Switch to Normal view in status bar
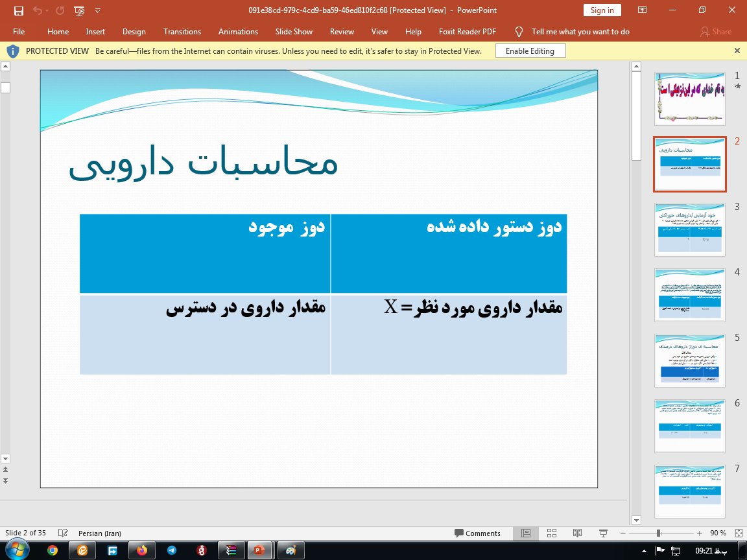Screen dimensions: 747x560 coord(525,533)
